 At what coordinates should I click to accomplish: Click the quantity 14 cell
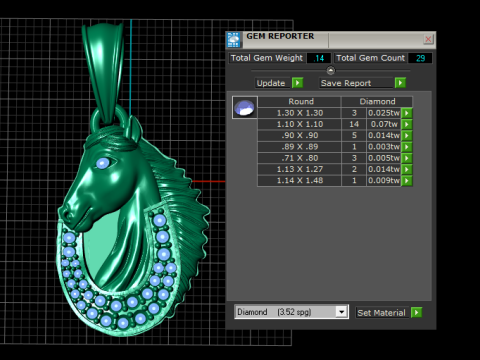click(x=354, y=124)
